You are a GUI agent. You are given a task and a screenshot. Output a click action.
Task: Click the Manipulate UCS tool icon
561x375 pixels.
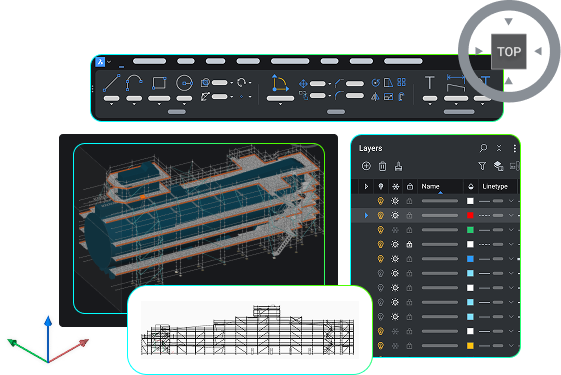pyautogui.click(x=280, y=83)
